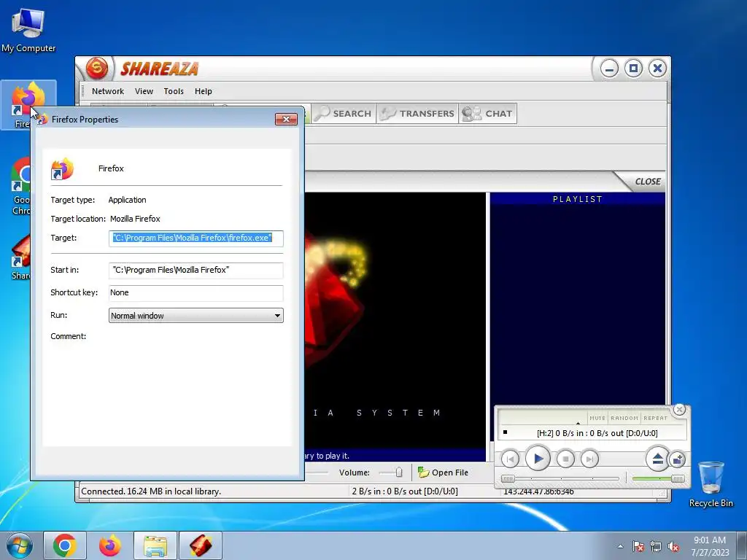Skip to previous track in mini player
The image size is (747, 560).
(x=510, y=459)
